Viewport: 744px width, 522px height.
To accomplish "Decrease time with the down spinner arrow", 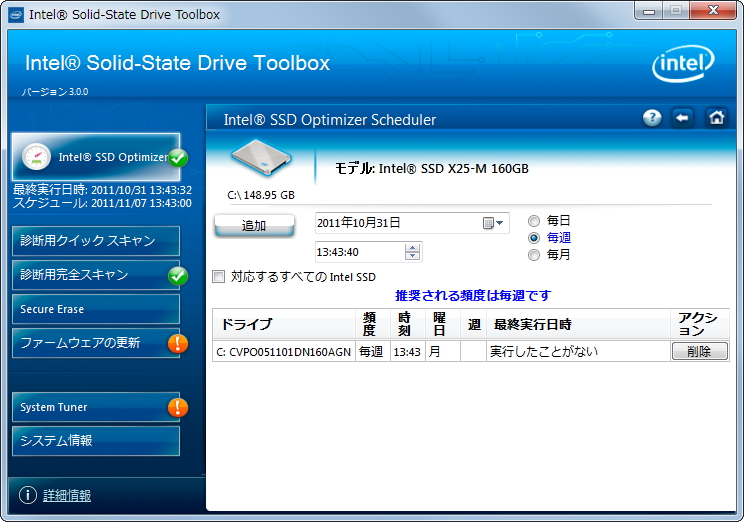I will (x=412, y=256).
